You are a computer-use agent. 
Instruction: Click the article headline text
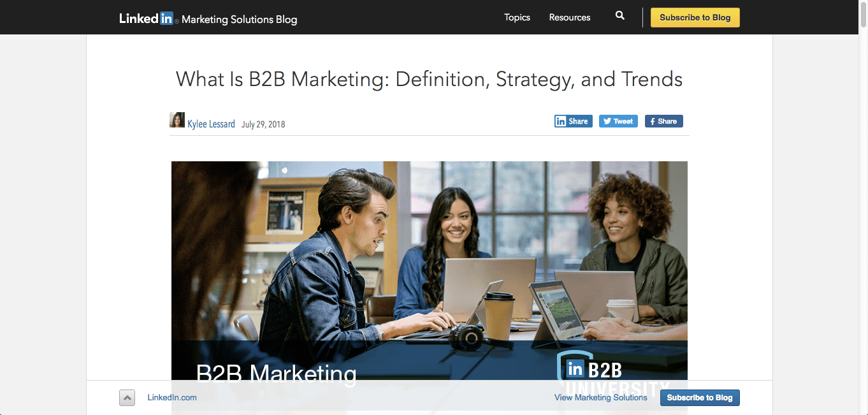pos(429,79)
